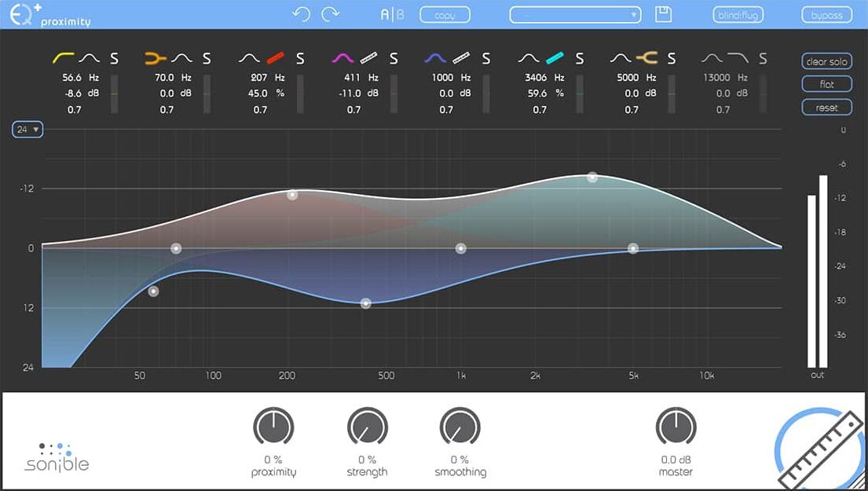The height and width of the screenshot is (491, 868).
Task: Select bell filter icon of 70.0 Hz band
Action: point(181,57)
